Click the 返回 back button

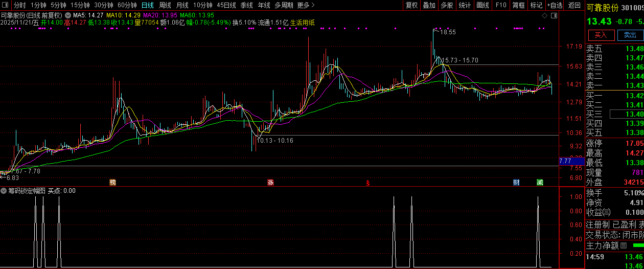574,5
